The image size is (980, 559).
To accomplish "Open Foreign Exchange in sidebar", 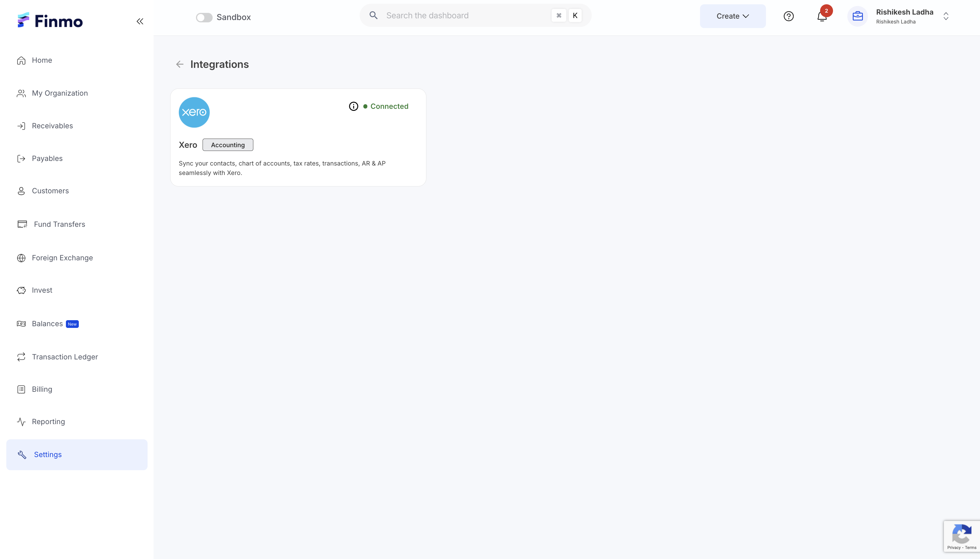I will click(x=62, y=258).
